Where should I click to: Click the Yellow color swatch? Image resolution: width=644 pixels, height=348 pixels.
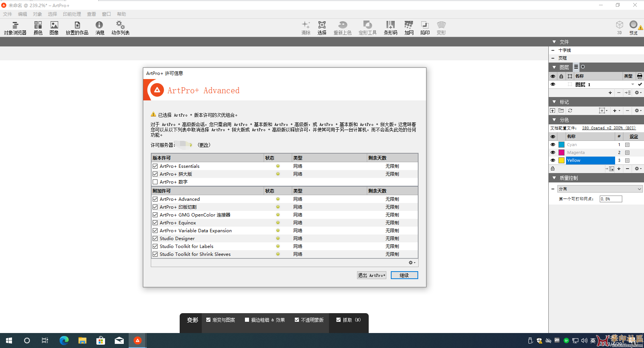[561, 160]
